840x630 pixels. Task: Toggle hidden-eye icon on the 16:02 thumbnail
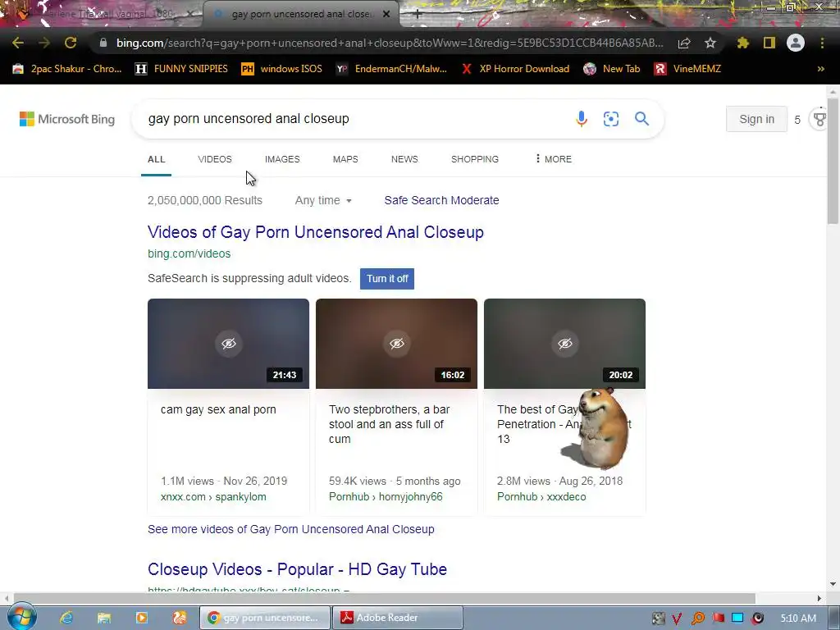tap(397, 344)
